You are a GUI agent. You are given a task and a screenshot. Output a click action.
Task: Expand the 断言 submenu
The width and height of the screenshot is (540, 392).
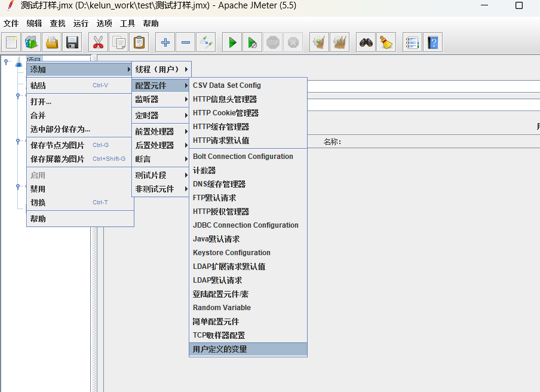coord(161,159)
